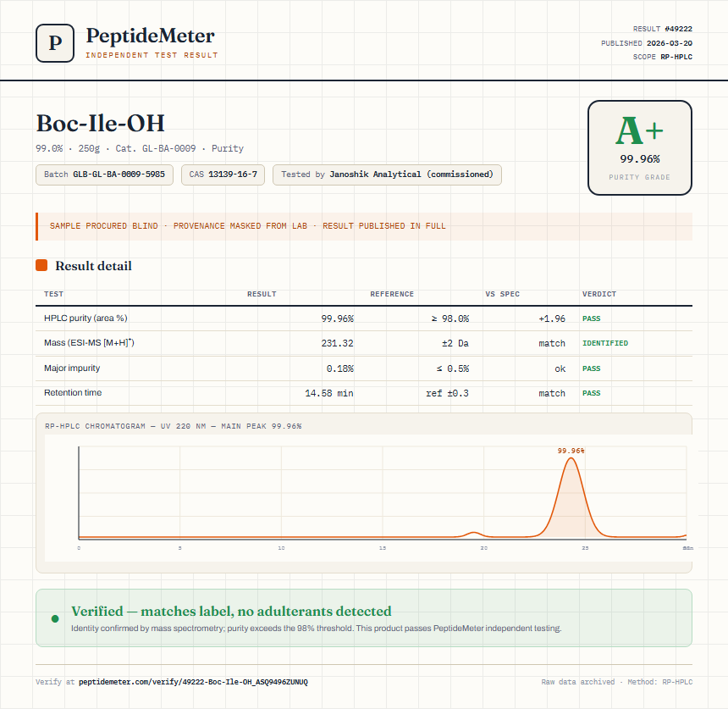Click the IDENTIFIED verdict label

tap(605, 343)
